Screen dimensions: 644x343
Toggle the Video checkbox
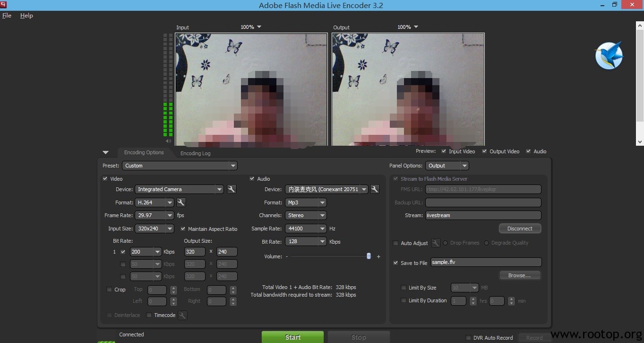point(105,179)
